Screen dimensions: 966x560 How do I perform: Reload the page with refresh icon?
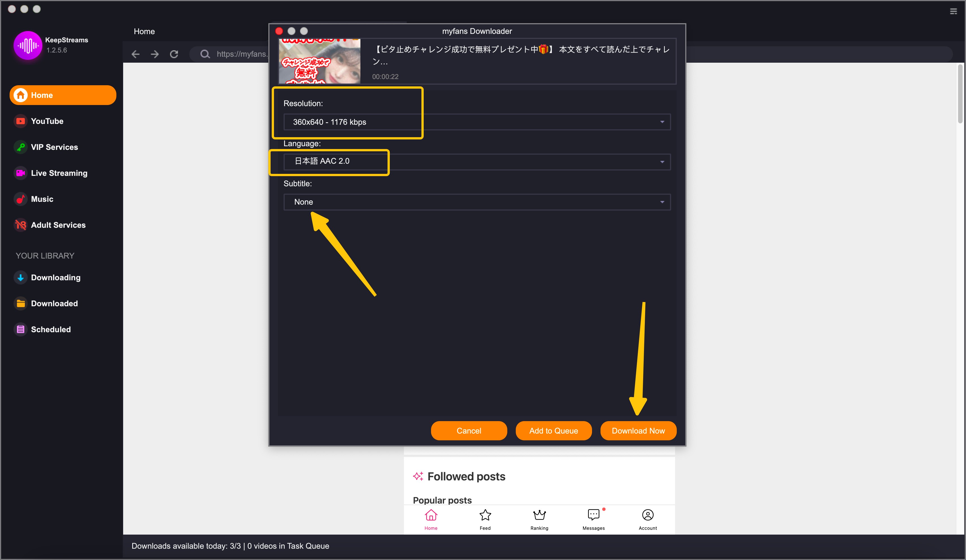[174, 54]
